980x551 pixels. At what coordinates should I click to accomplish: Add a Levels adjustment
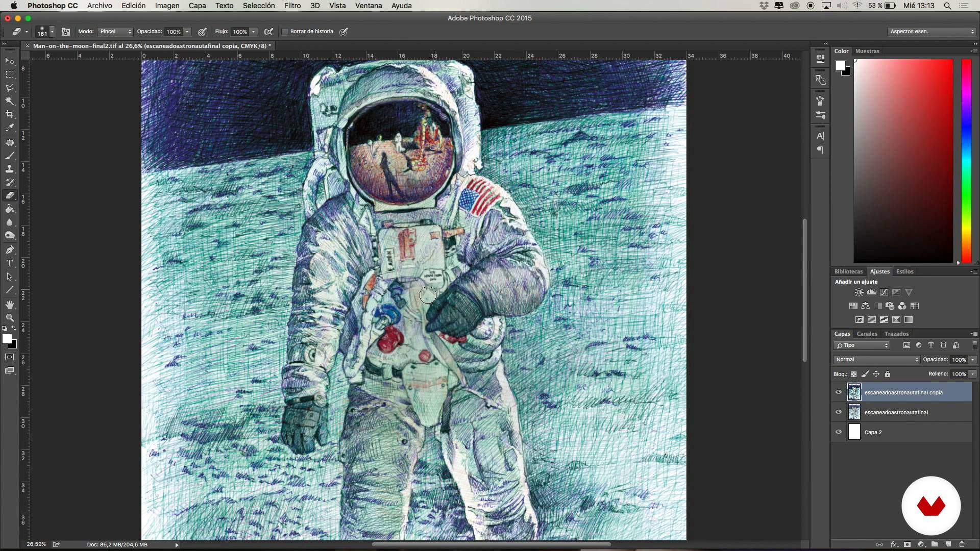click(872, 292)
